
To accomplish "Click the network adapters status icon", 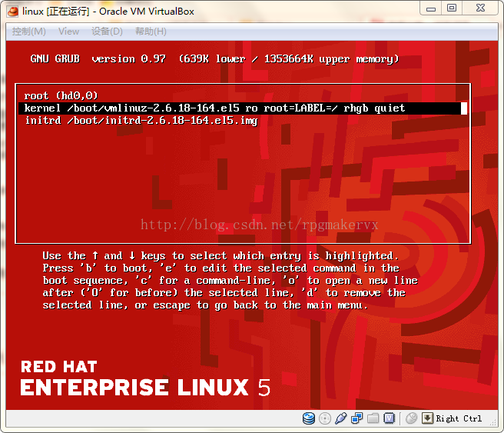I will pos(356,418).
